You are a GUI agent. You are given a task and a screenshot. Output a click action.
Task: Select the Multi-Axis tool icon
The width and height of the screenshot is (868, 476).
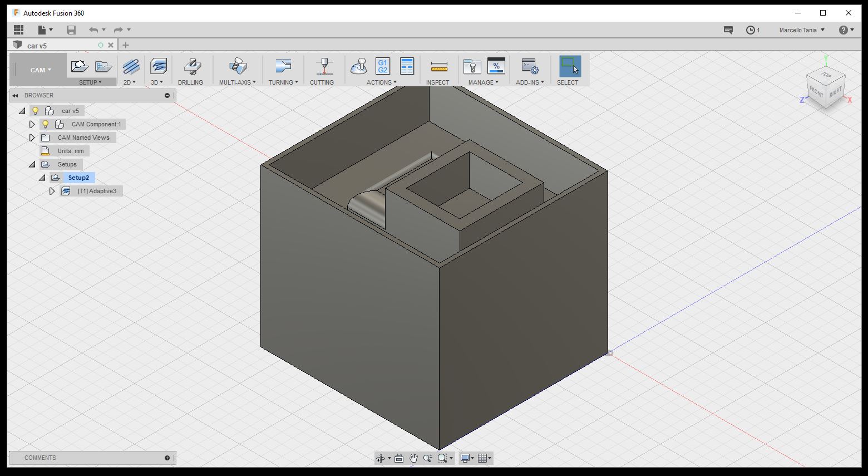point(238,66)
